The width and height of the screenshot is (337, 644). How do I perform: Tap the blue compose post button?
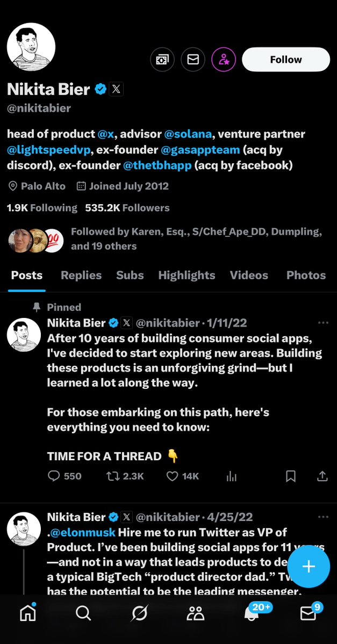[309, 567]
